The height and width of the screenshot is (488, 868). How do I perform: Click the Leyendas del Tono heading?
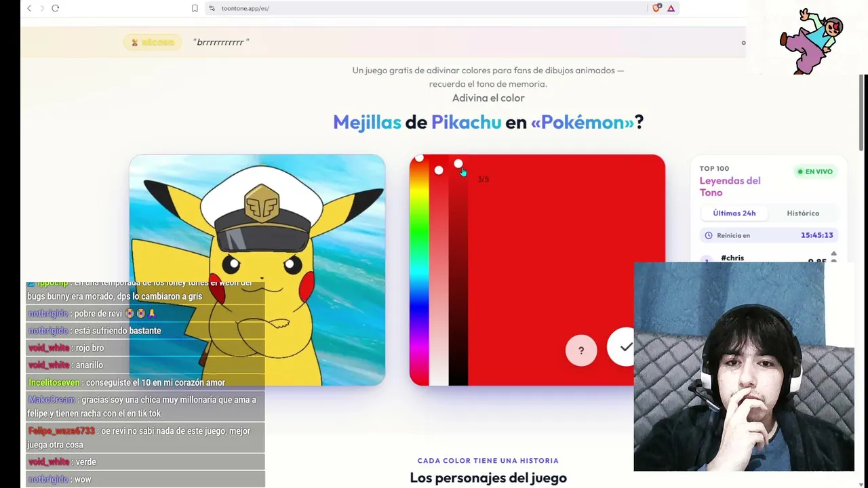coord(730,186)
